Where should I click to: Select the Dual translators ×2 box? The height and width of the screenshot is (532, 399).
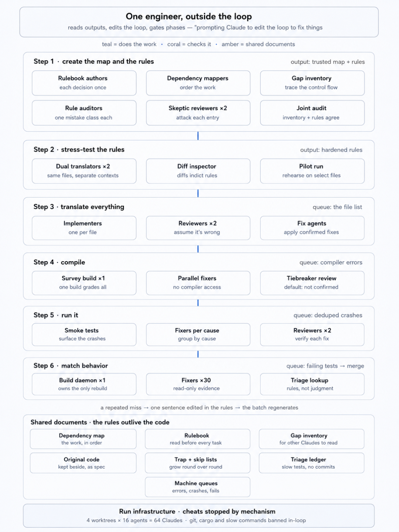(x=84, y=171)
